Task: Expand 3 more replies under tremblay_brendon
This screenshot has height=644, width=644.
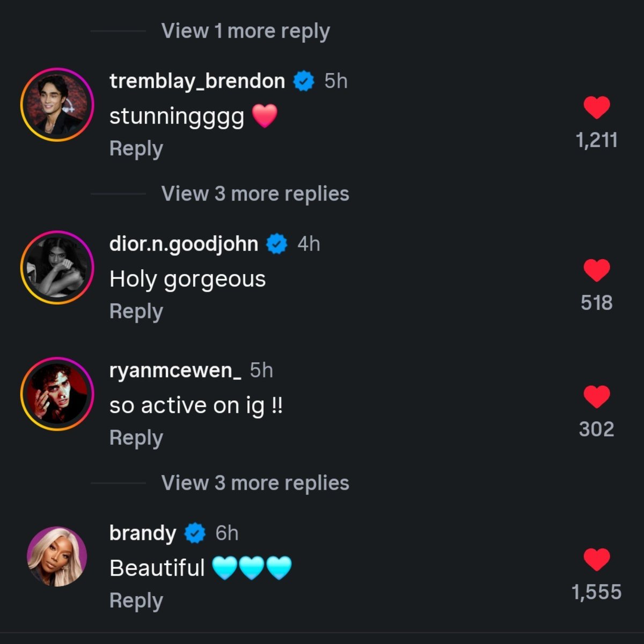Action: coord(255,194)
